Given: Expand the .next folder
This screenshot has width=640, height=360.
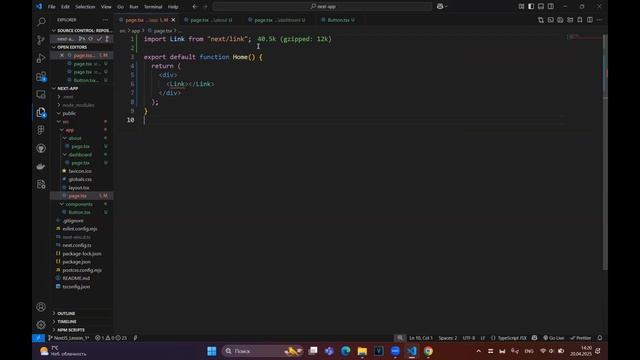Looking at the screenshot, I should (68, 97).
